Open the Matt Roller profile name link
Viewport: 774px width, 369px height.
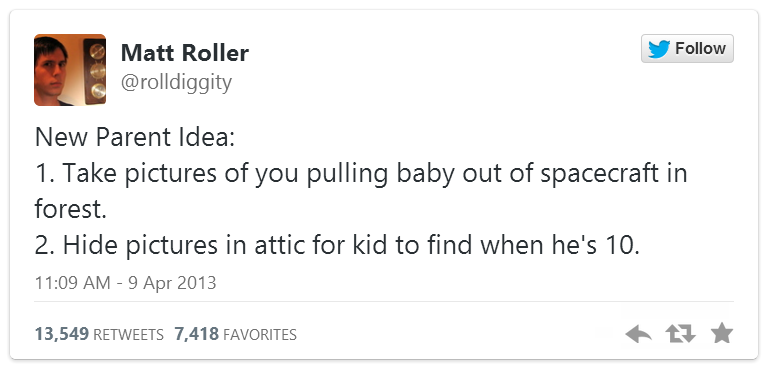click(185, 53)
